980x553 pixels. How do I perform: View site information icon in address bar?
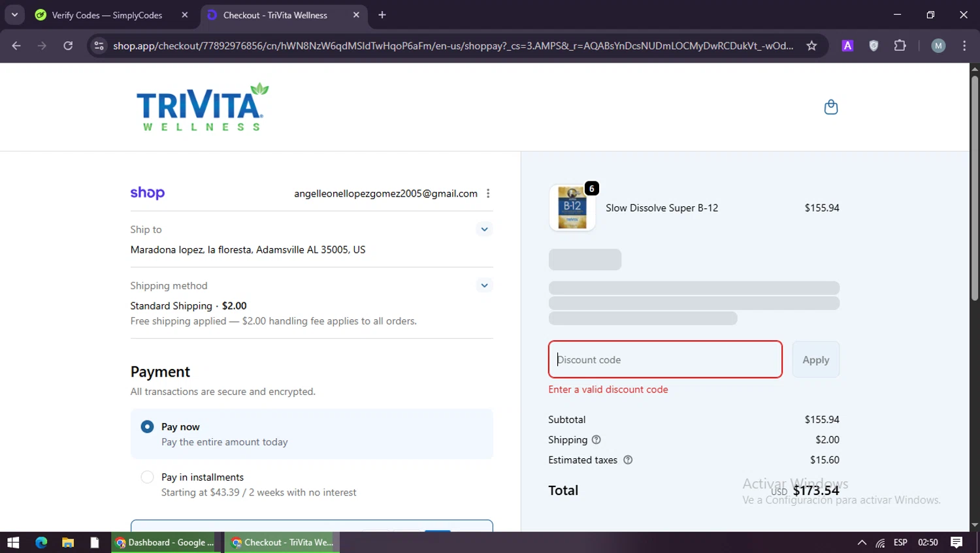click(99, 46)
